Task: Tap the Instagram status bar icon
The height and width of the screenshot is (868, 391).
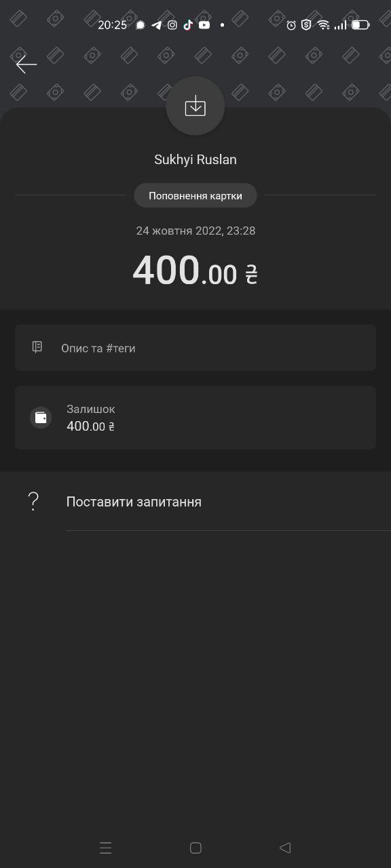Action: 172,25
